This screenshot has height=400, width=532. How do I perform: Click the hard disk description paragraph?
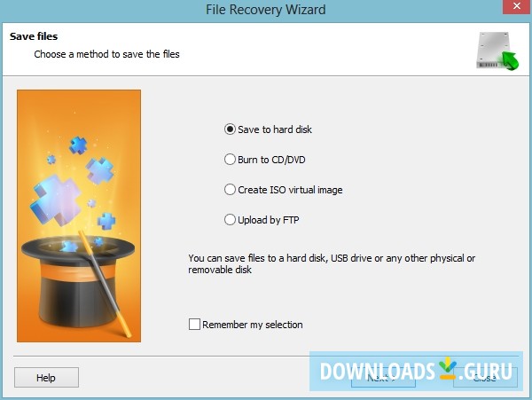[x=332, y=264]
